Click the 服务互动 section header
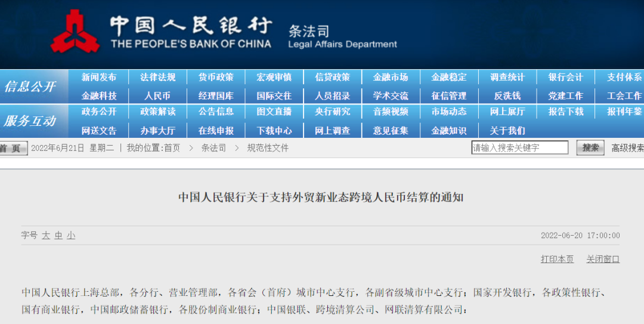 (30, 121)
